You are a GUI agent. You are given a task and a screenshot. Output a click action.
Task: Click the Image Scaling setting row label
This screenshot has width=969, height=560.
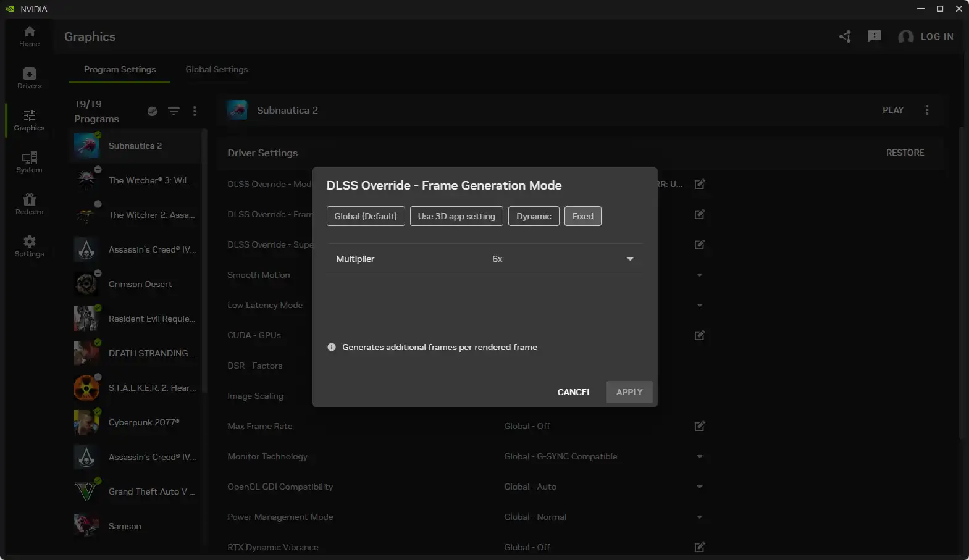(256, 396)
